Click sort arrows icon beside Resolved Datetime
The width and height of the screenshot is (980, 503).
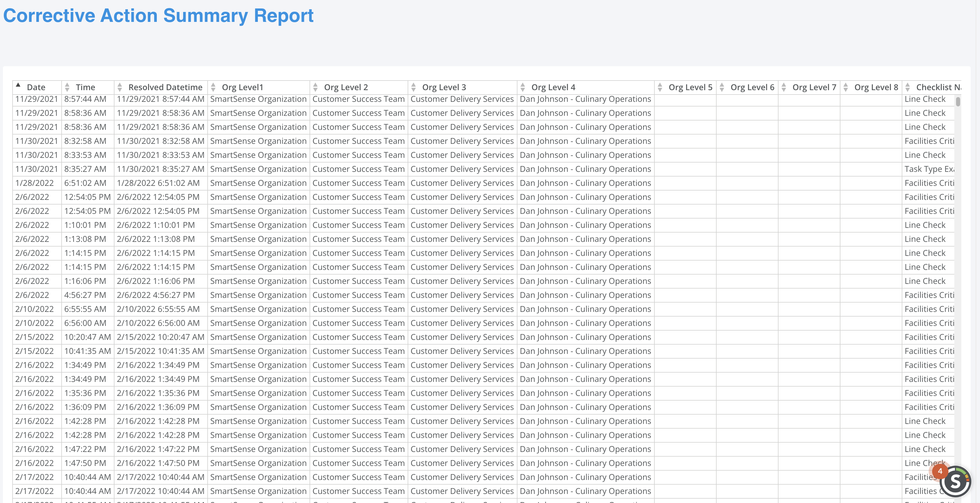pos(120,88)
